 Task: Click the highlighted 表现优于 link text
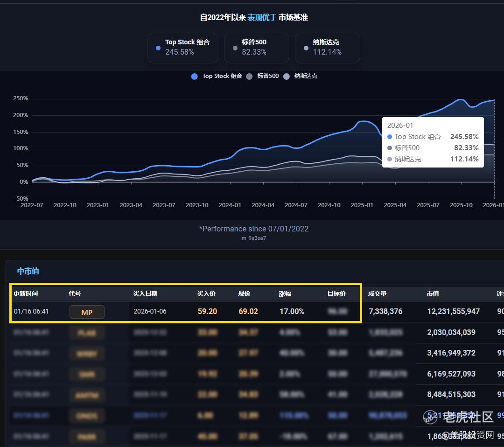[262, 18]
